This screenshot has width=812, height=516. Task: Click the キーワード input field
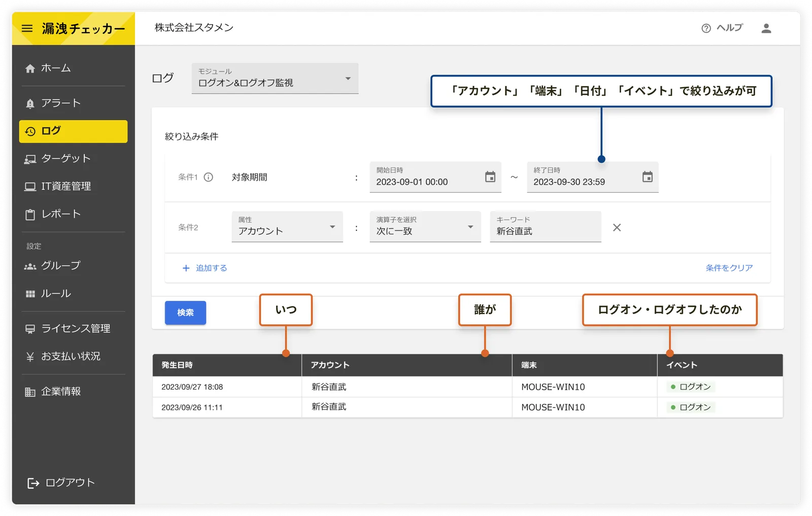546,226
